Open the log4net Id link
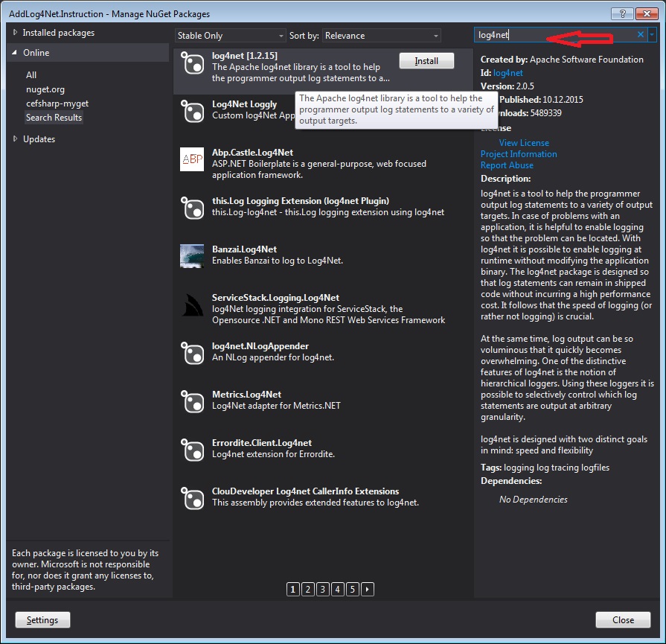 [x=508, y=73]
